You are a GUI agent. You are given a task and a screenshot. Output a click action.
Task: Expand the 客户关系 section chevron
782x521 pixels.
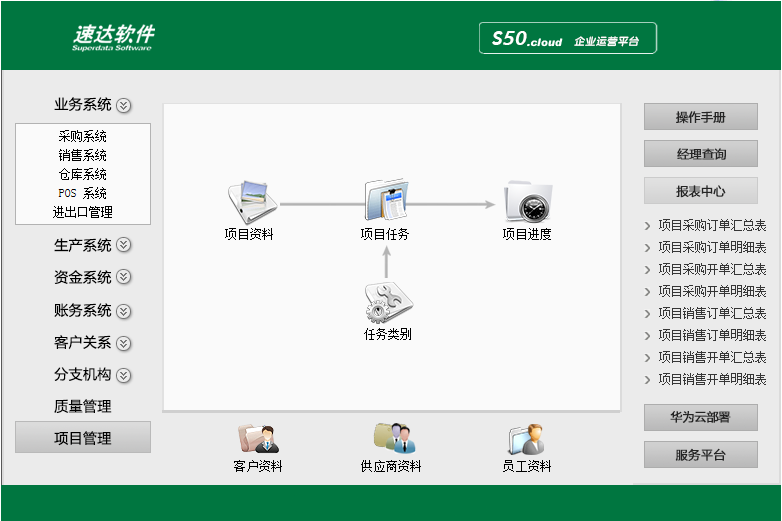click(123, 343)
